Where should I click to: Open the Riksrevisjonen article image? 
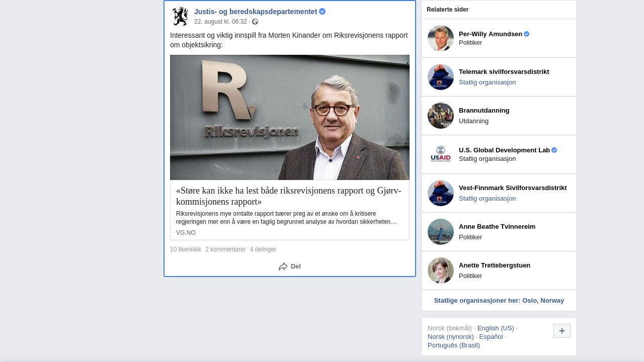coord(290,117)
